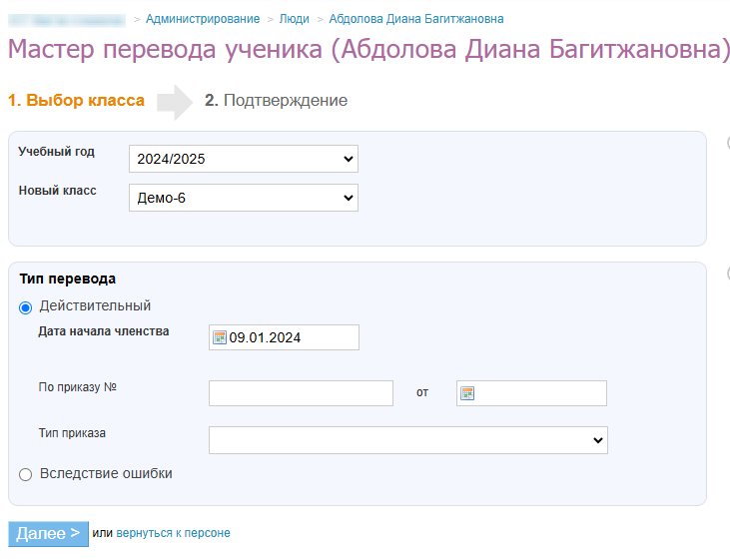Screen dimensions: 730x560
Task: Open Абдолова Диана Багитжановна breadcrumb link
Action: pos(415,19)
